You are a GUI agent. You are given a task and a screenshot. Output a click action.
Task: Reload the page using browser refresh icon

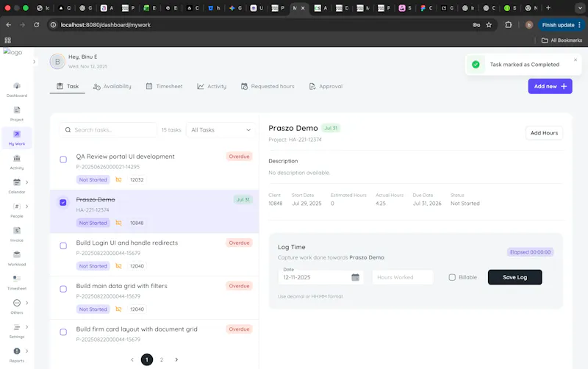pos(36,25)
